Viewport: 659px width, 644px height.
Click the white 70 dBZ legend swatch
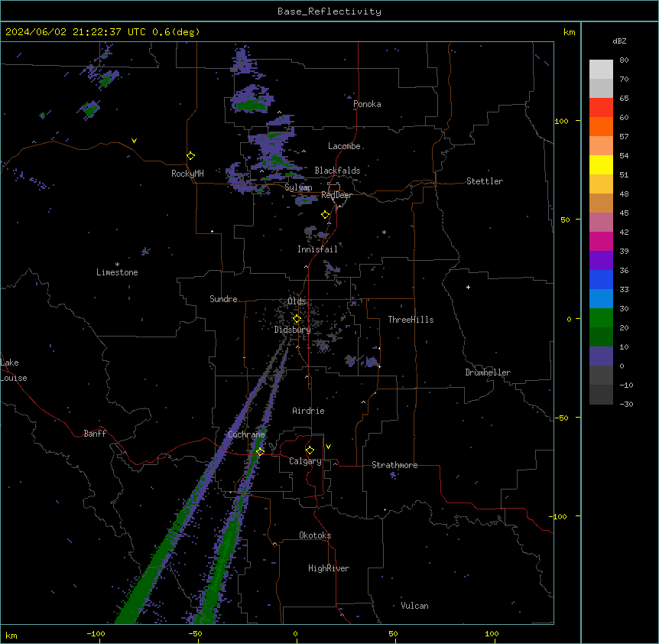coord(601,70)
